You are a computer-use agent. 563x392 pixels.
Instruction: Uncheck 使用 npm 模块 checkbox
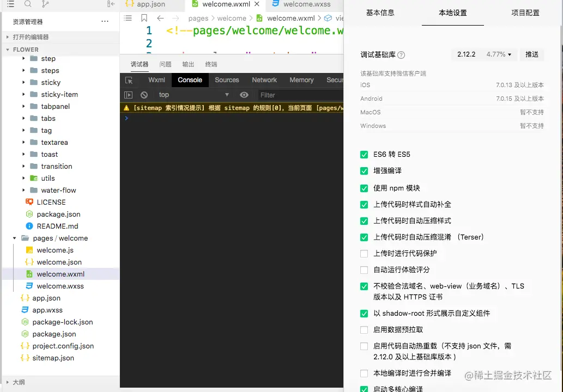364,188
